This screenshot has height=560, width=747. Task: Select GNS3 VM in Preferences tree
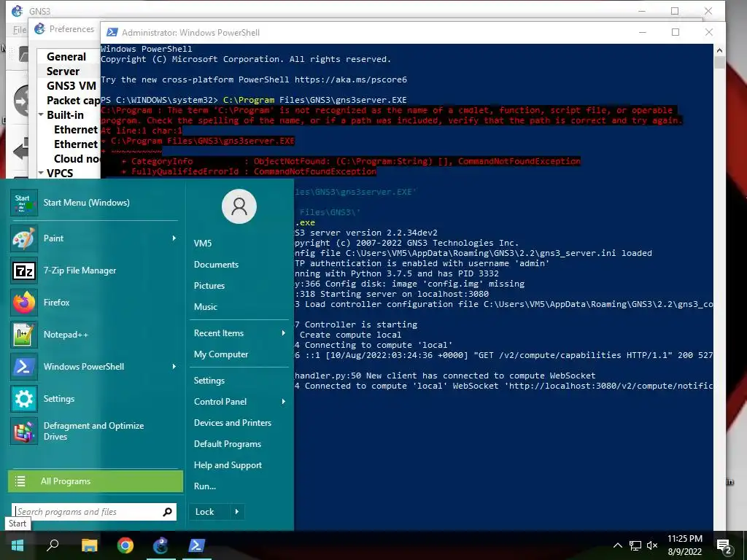[x=71, y=86]
